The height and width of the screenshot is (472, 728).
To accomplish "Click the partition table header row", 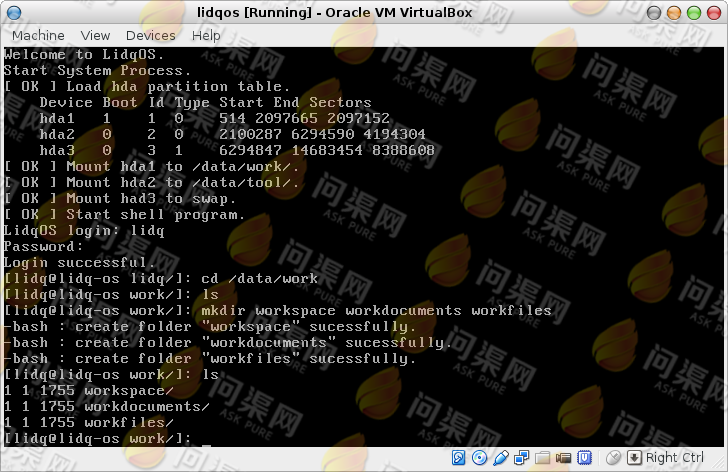I will (x=205, y=103).
